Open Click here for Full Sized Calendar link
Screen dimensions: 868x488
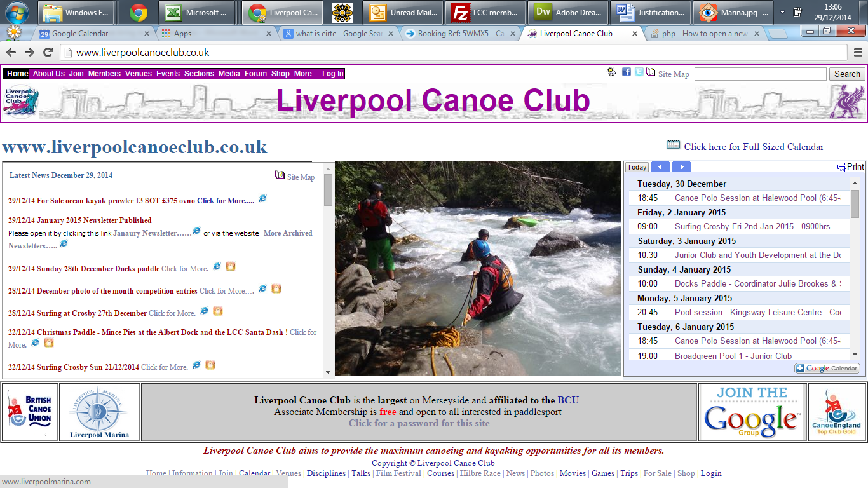754,146
